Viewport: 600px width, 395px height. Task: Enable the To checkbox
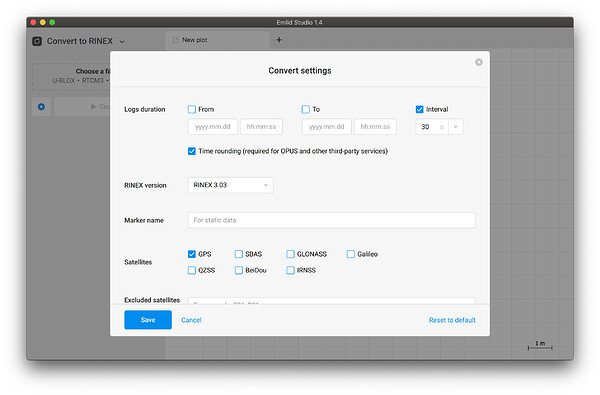click(305, 109)
